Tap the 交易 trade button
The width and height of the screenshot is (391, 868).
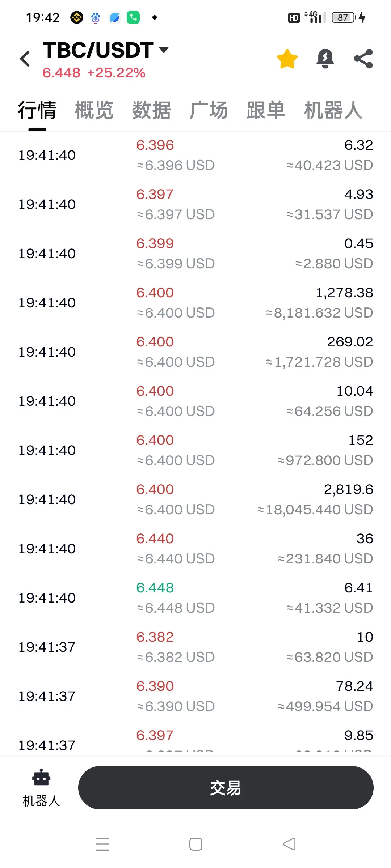point(226,788)
